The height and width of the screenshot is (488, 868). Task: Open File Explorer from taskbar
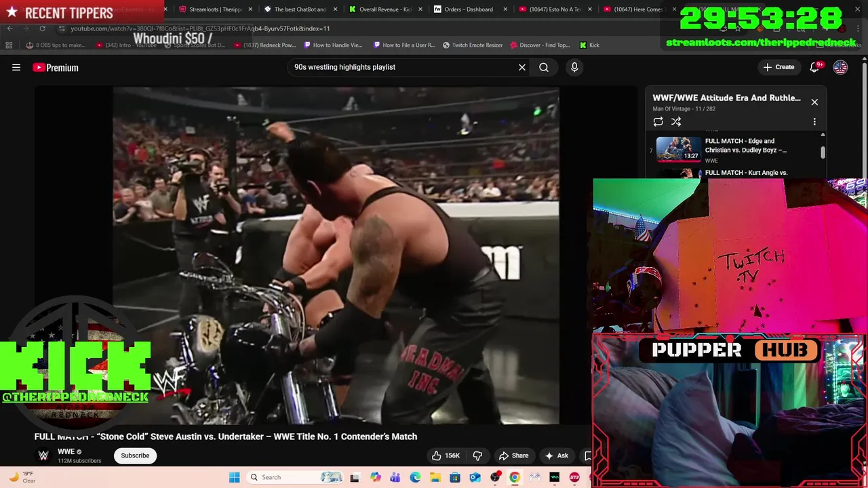435,477
